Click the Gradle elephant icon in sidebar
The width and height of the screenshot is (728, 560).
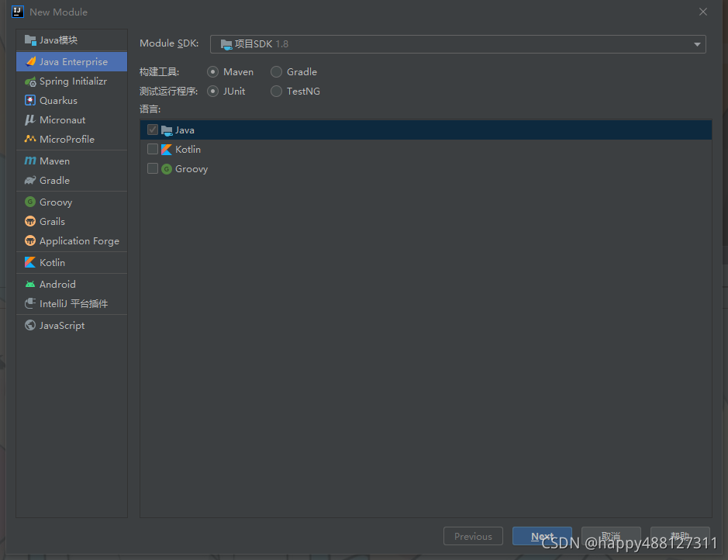[30, 181]
